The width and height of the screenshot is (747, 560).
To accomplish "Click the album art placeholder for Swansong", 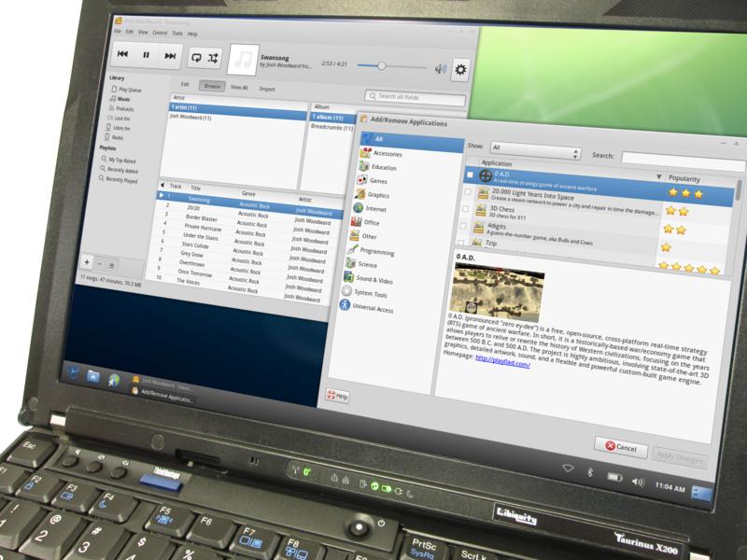I will click(244, 60).
